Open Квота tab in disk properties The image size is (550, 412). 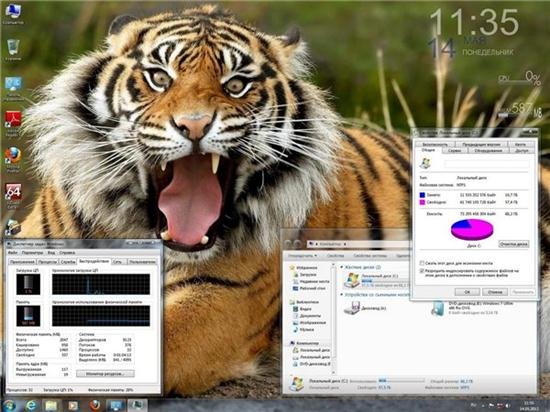pos(521,144)
